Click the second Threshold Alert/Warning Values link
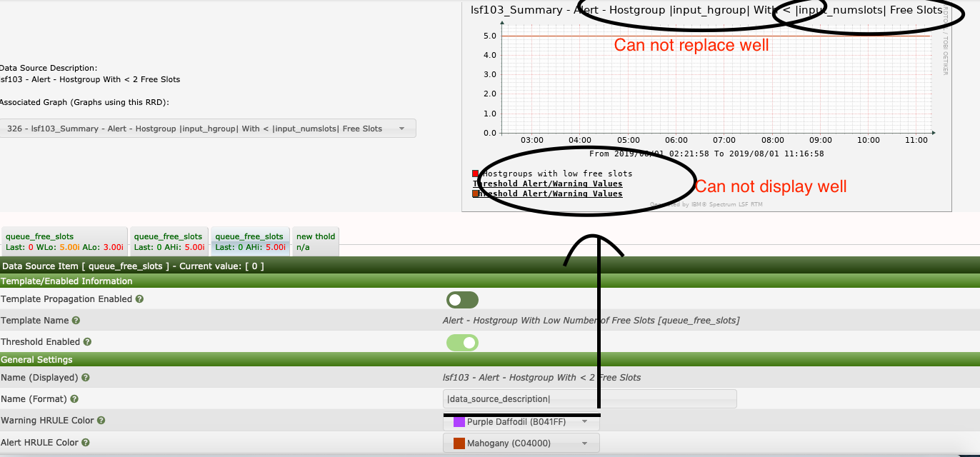This screenshot has width=980, height=457. pyautogui.click(x=549, y=194)
